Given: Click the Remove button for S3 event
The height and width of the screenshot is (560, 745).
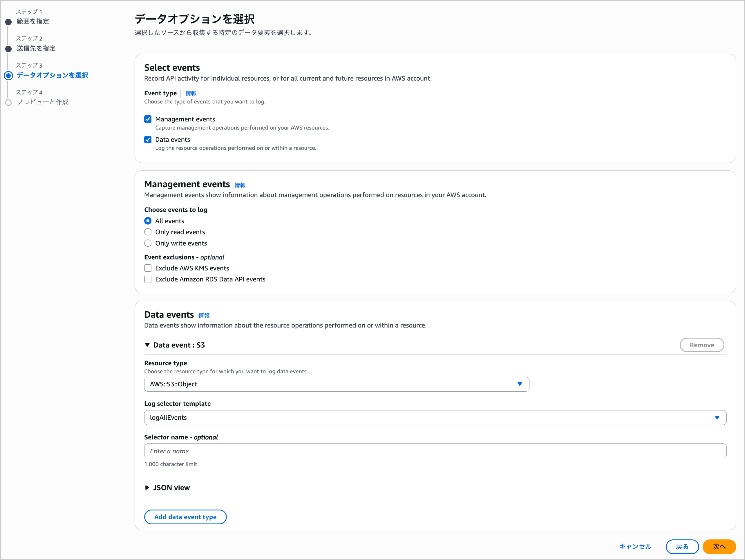Looking at the screenshot, I should tap(701, 345).
